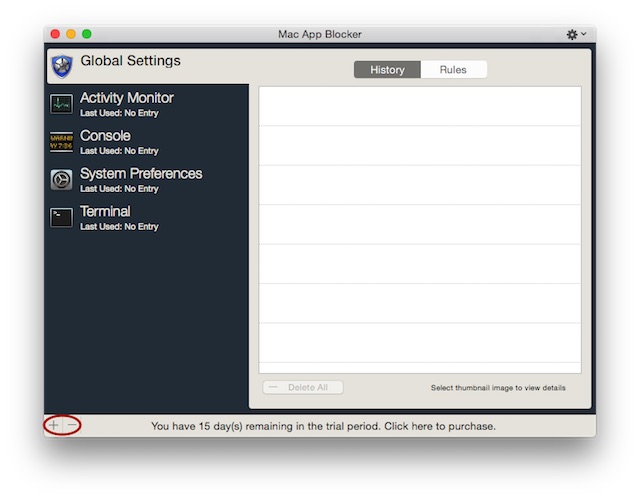Viewport: 640px width, 500px height.
Task: Select the Activity Monitor app icon
Action: (62, 104)
